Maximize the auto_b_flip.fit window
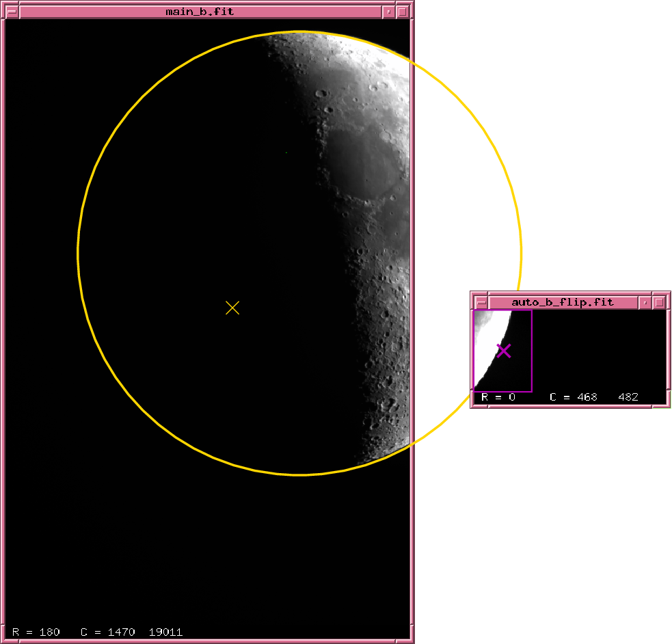The width and height of the screenshot is (672, 644). [659, 302]
